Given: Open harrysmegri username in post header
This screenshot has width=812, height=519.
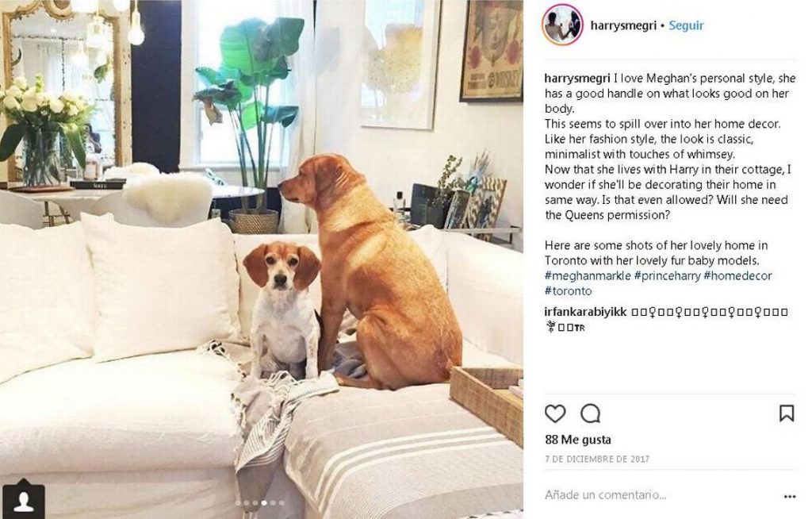Looking at the screenshot, I should 623,25.
